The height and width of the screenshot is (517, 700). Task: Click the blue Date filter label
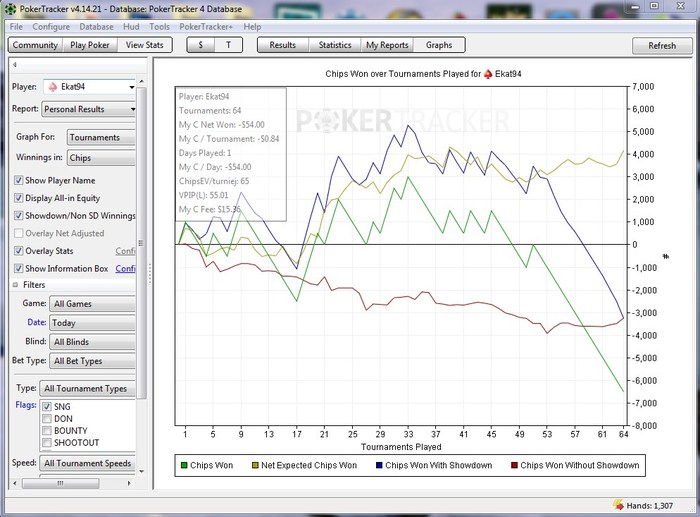point(37,322)
